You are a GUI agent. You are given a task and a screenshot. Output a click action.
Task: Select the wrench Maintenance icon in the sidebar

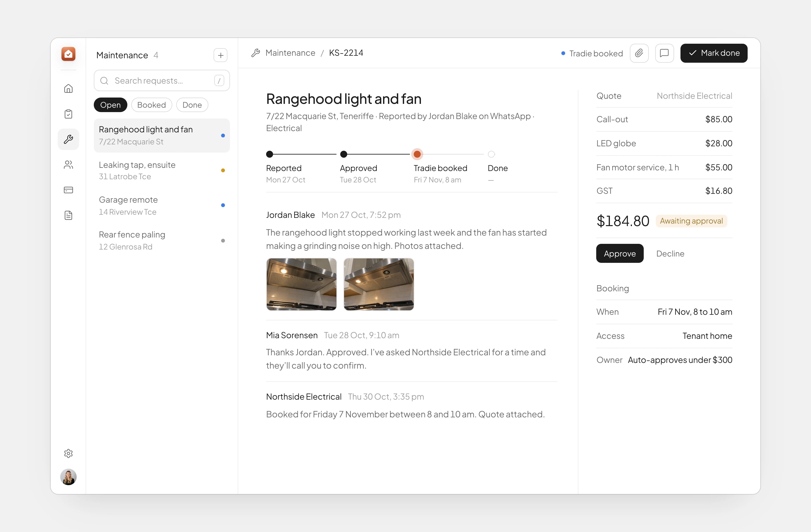coord(68,139)
